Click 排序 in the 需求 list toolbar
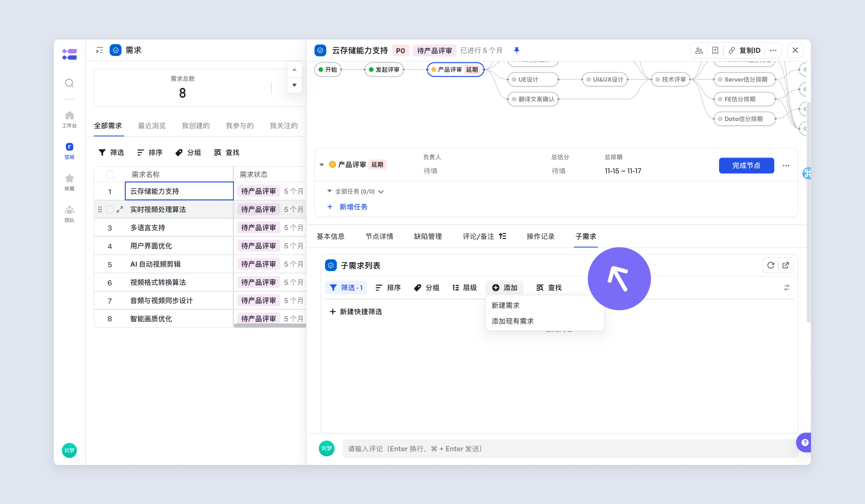 pyautogui.click(x=150, y=153)
